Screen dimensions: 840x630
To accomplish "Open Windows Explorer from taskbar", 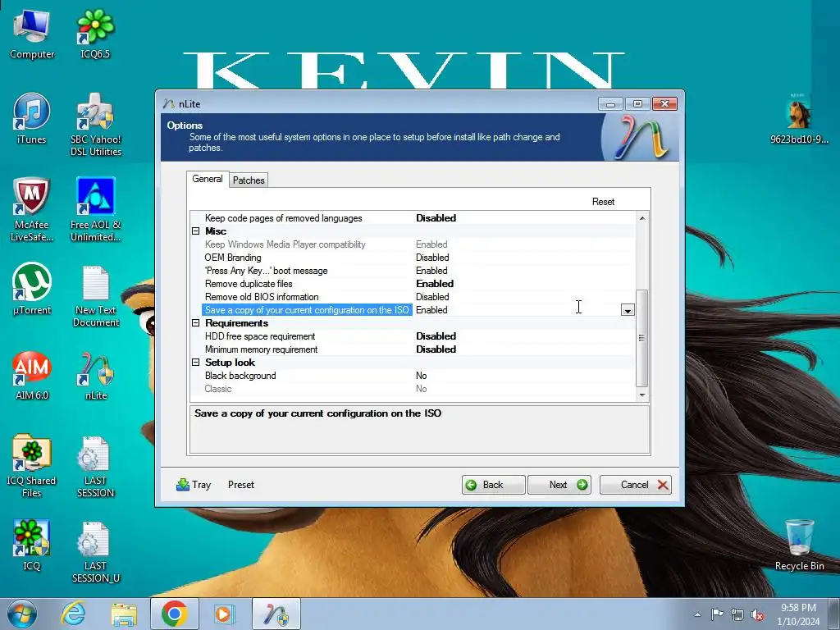I will coord(124,614).
